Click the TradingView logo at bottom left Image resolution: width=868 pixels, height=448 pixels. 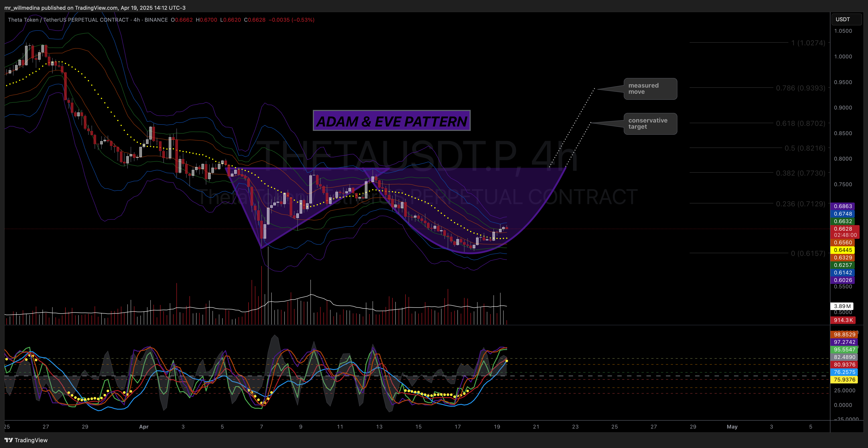pyautogui.click(x=26, y=440)
